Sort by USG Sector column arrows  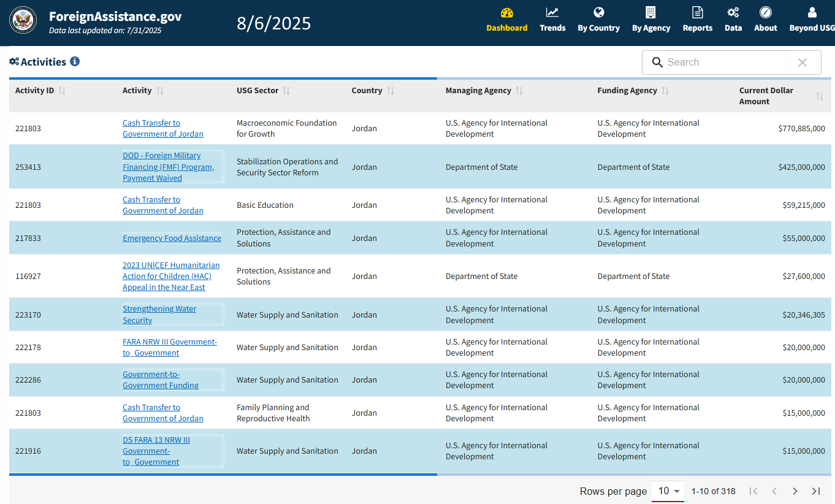[286, 91]
